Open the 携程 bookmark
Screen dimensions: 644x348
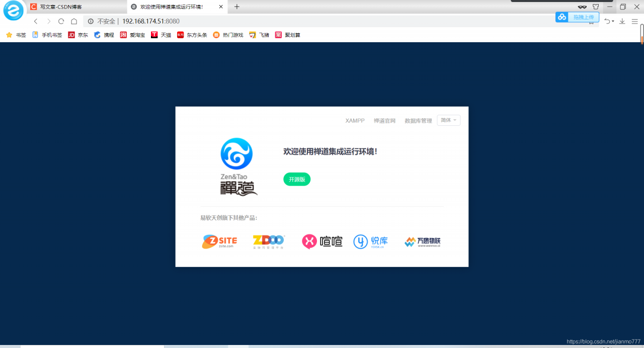click(x=104, y=35)
